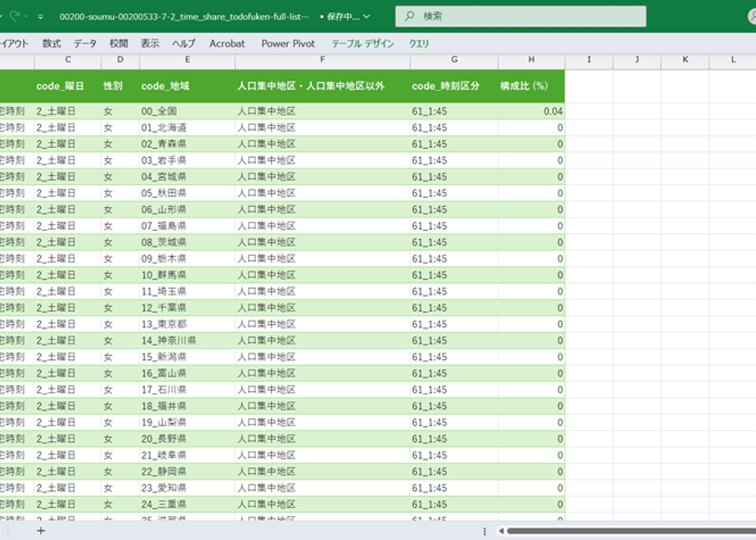Image resolution: width=756 pixels, height=540 pixels.
Task: Select the テーブル デザイン tab
Action: [x=362, y=43]
